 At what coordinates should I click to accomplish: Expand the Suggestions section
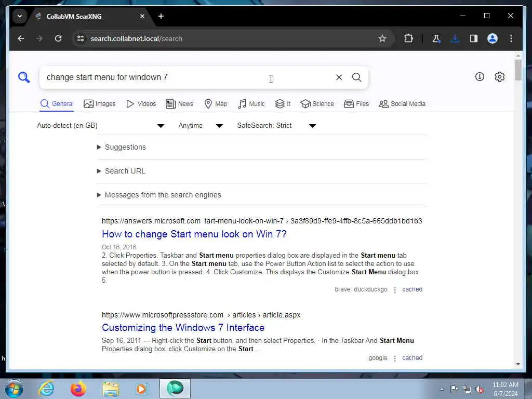click(122, 147)
